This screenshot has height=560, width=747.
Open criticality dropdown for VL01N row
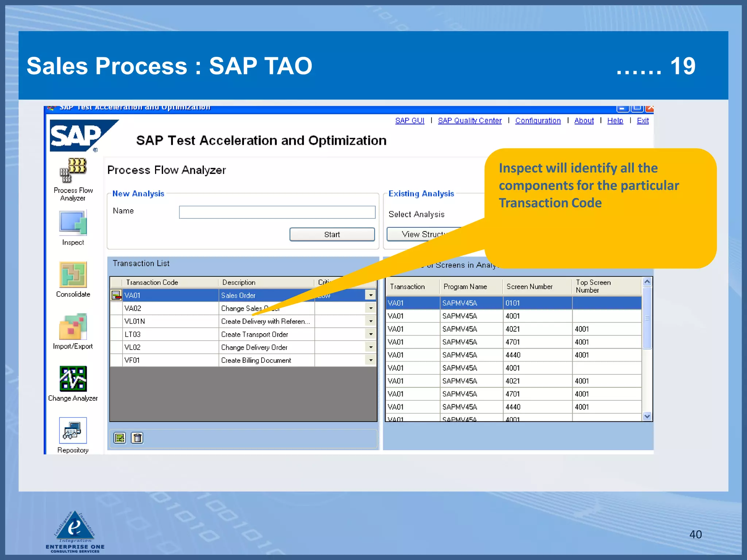pyautogui.click(x=371, y=321)
